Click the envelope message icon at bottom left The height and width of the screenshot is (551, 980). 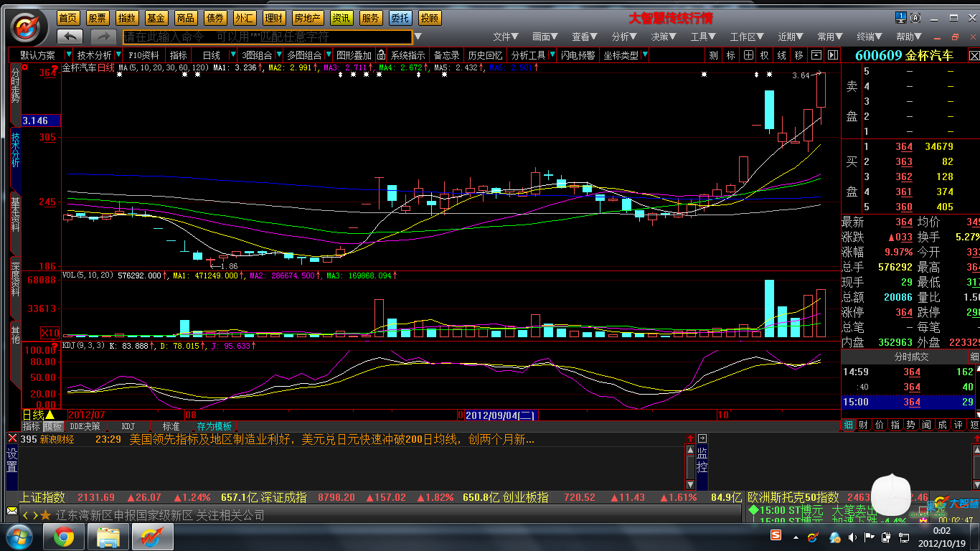click(11, 511)
